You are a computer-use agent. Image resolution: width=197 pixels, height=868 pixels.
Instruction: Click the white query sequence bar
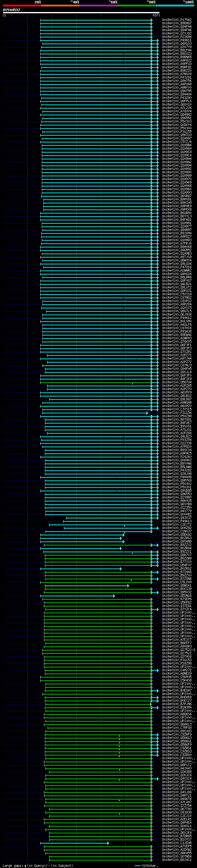tap(81, 13)
